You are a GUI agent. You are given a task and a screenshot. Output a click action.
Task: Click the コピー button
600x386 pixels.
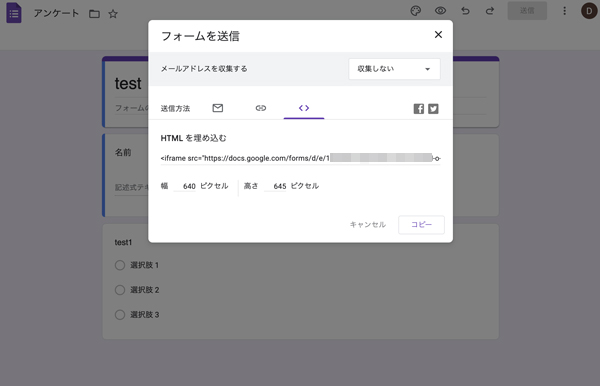coord(421,225)
